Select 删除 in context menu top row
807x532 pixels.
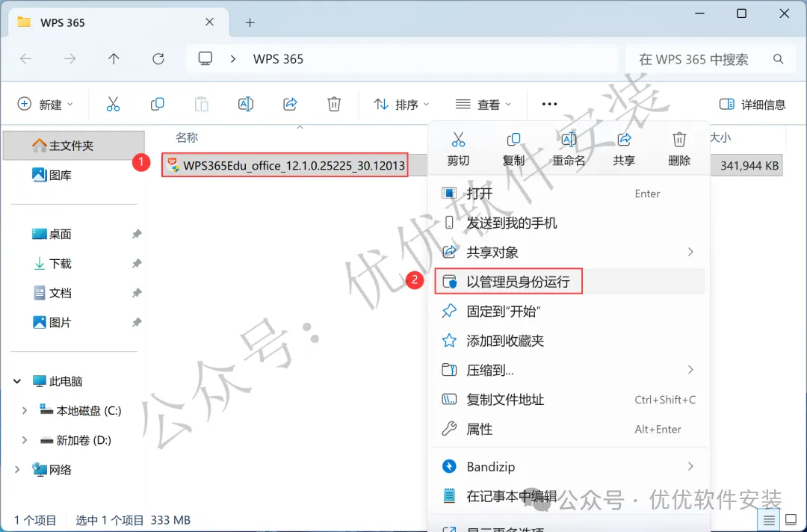678,149
